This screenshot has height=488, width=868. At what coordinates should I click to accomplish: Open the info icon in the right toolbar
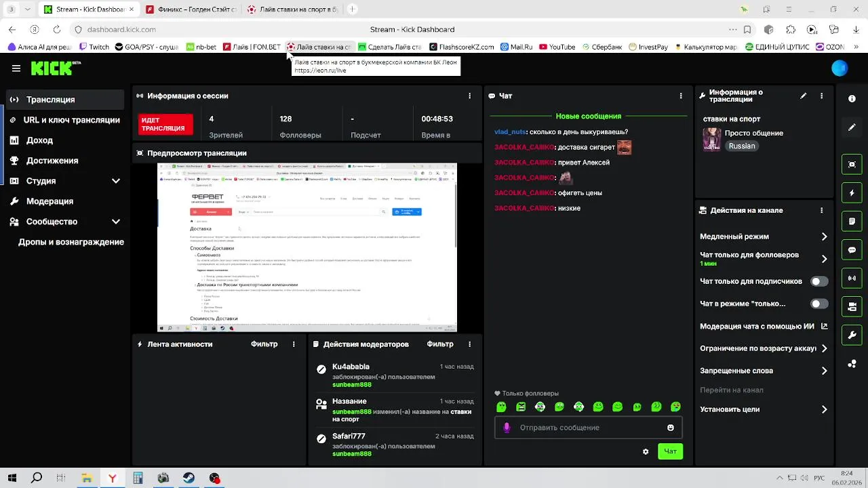[x=852, y=99]
